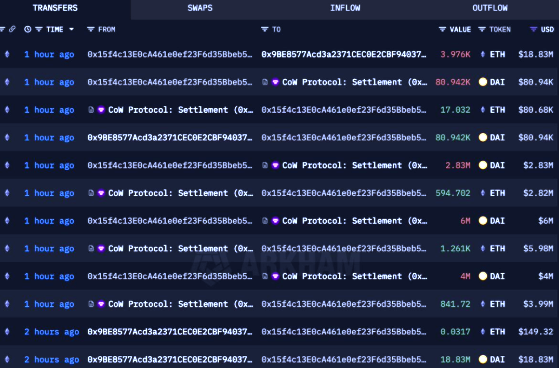Click ETH token icon in 594.702 row

coord(483,193)
